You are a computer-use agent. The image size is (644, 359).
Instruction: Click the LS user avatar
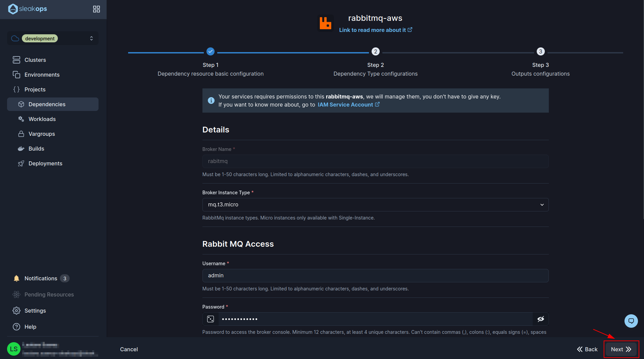[14, 349]
